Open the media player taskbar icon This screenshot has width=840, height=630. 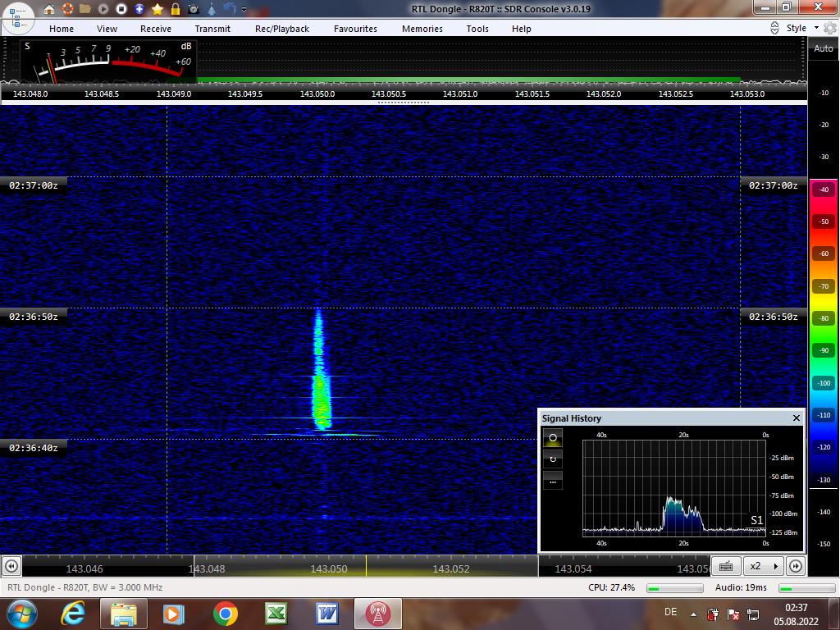tap(174, 614)
